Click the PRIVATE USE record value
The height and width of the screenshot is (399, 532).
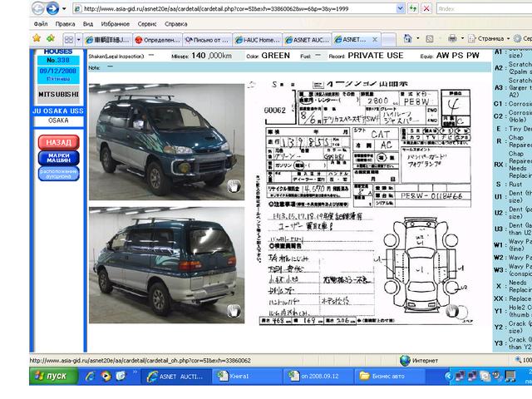pos(376,56)
